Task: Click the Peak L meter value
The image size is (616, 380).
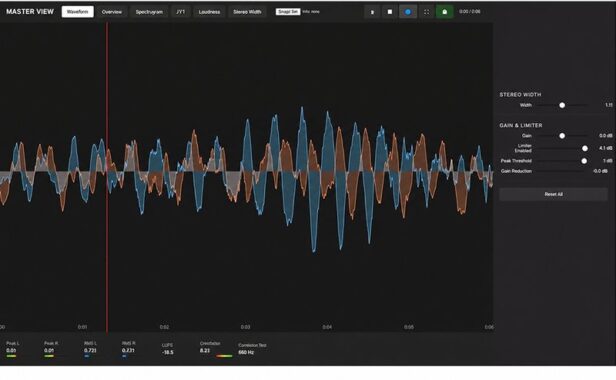Action: 11,351
